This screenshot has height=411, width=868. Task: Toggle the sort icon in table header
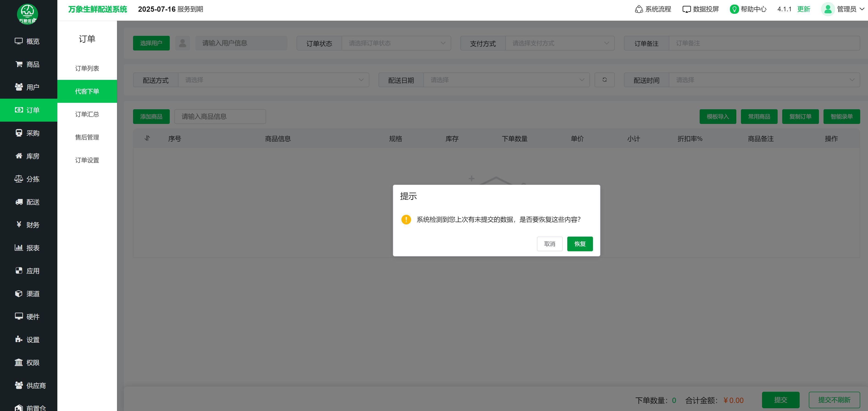(x=147, y=138)
